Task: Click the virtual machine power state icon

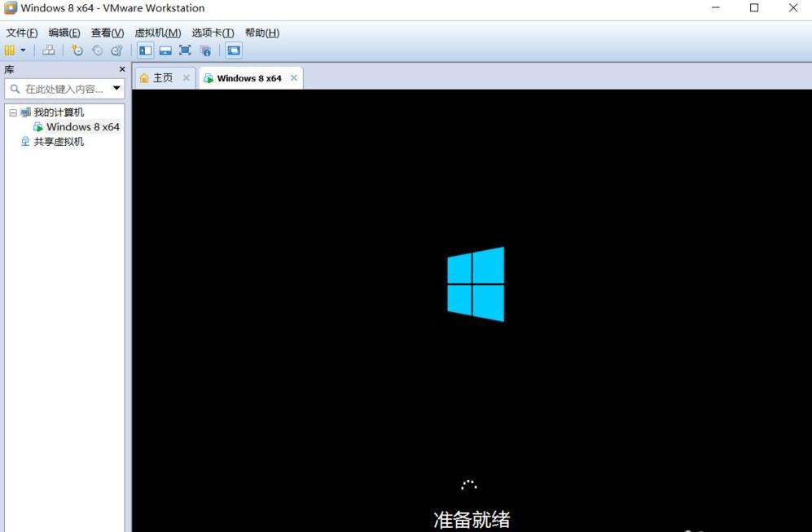Action: point(9,50)
